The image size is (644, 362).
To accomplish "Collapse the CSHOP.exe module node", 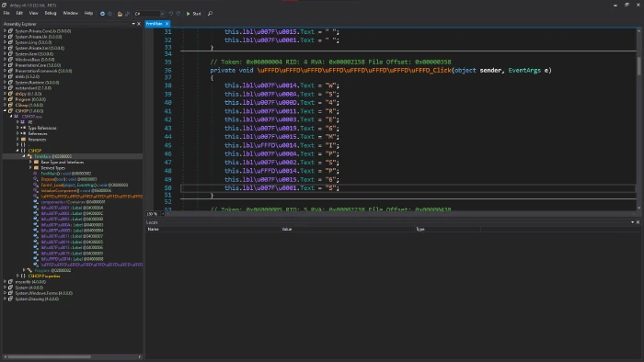I will click(11, 117).
